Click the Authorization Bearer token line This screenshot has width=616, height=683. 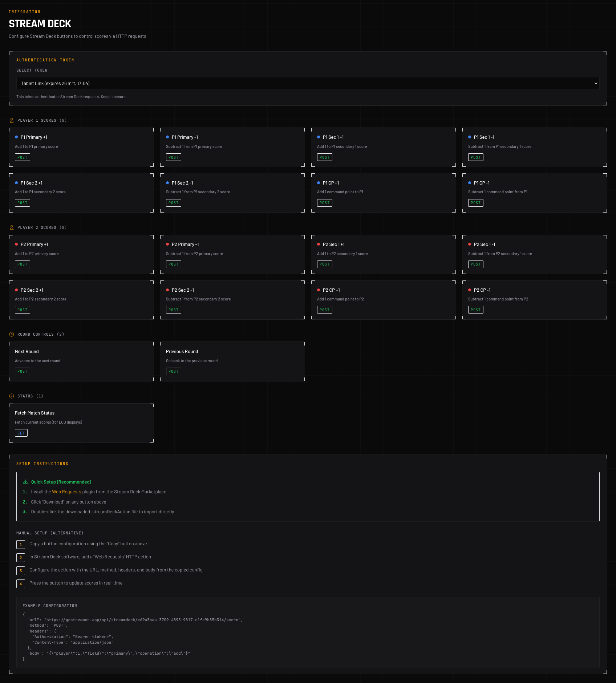coord(73,636)
